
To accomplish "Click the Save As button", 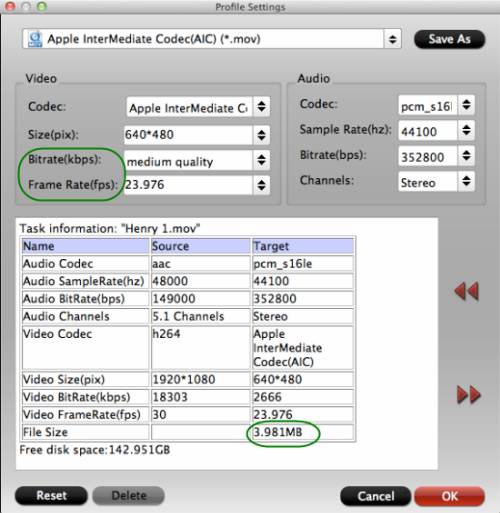I will [x=449, y=39].
